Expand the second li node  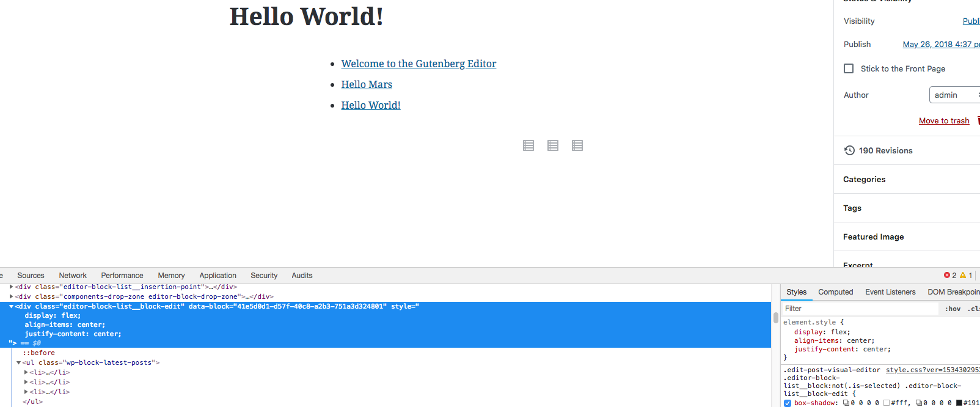(x=26, y=382)
